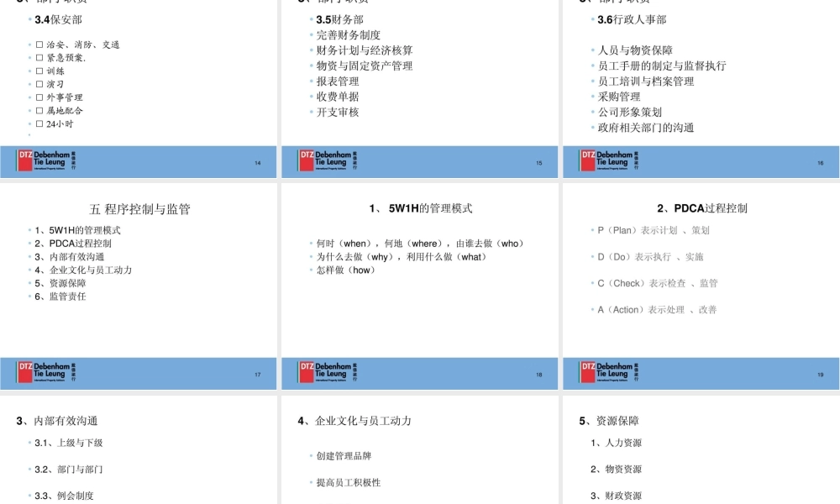The width and height of the screenshot is (840, 504).
Task: Click the DTZ logo on slide 16
Action: point(609,160)
